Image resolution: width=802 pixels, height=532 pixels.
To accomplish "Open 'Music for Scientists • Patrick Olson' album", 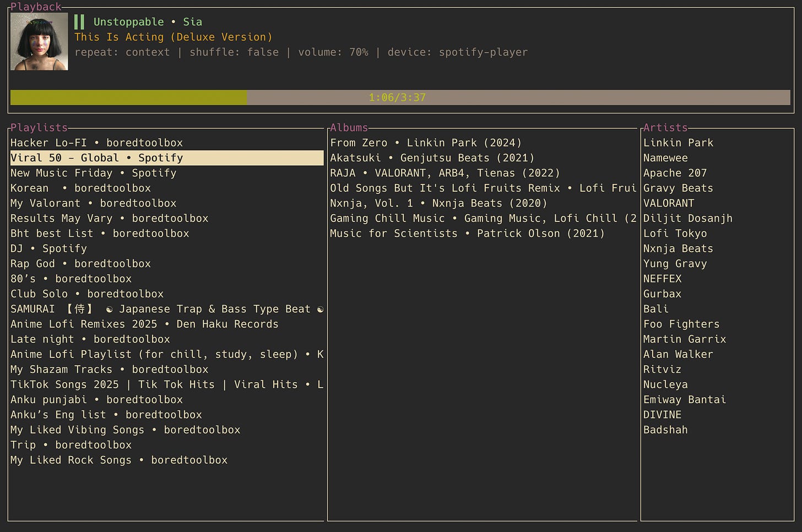I will tap(467, 234).
